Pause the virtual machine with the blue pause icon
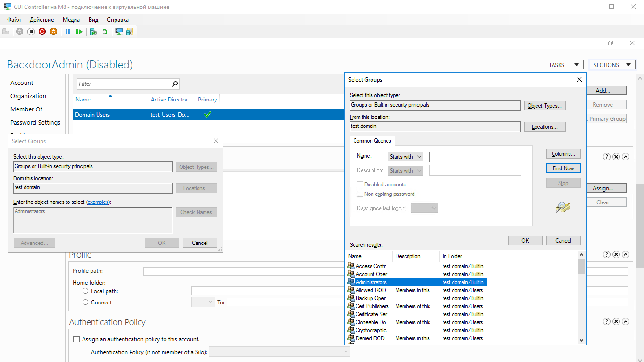This screenshot has height=362, width=644. click(x=68, y=32)
